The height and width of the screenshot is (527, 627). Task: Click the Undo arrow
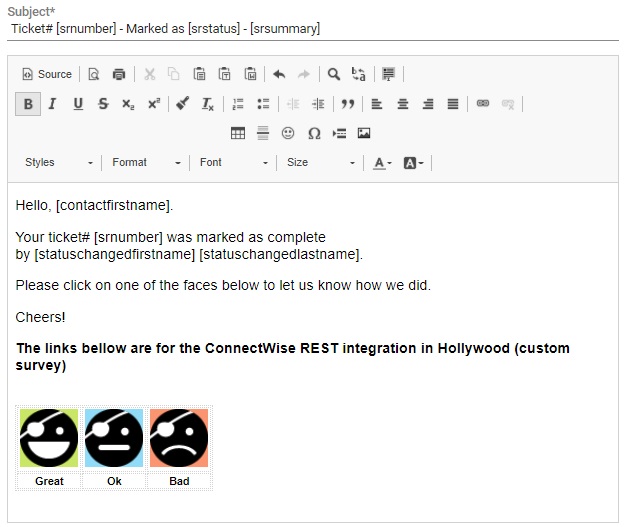coord(279,74)
